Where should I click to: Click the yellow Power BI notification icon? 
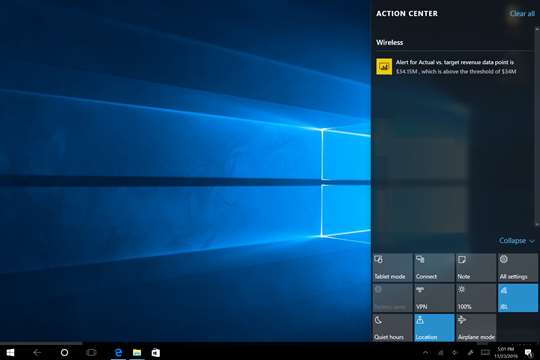coord(384,66)
